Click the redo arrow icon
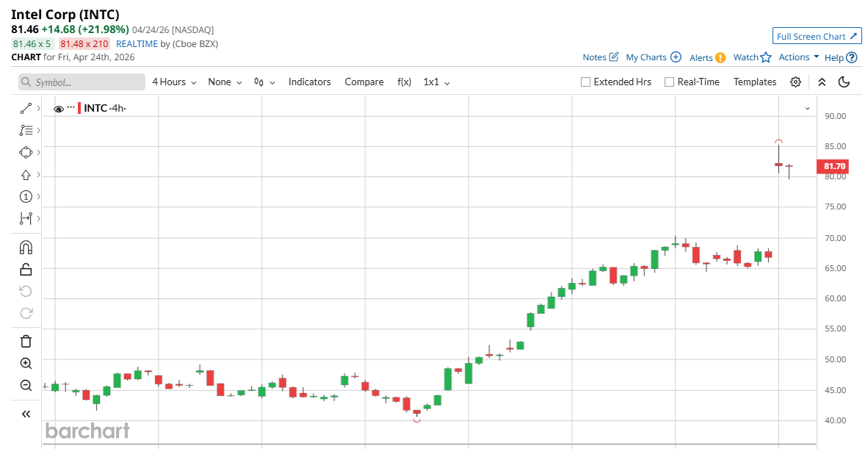This screenshot has width=868, height=449. point(26,313)
